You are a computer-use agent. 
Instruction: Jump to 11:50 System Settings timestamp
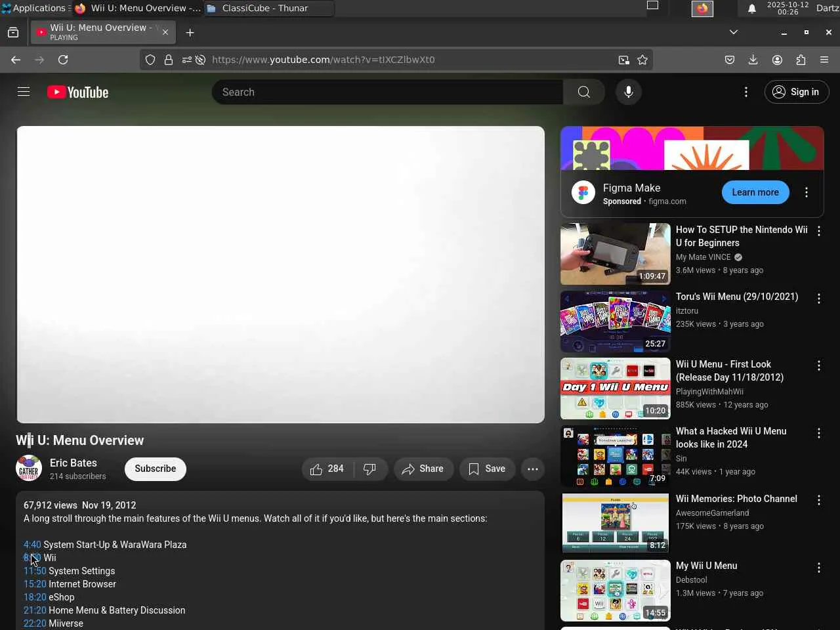pyautogui.click(x=35, y=571)
